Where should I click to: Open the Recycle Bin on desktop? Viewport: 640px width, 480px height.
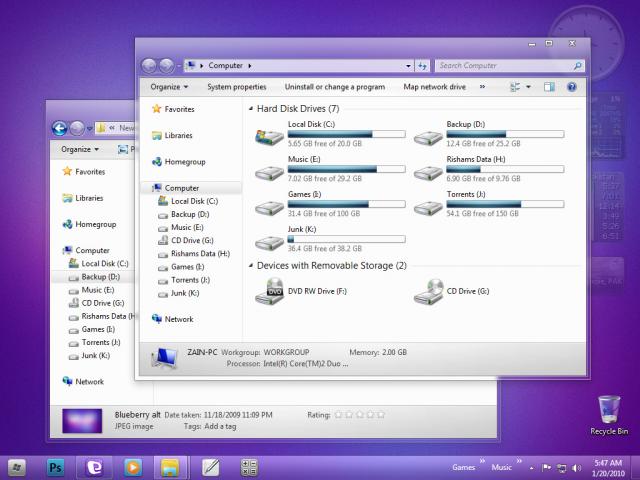[609, 415]
